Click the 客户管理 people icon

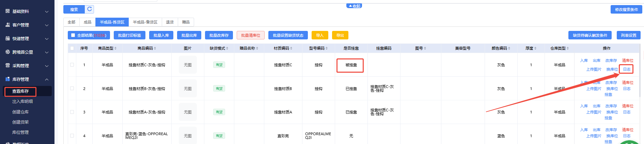tap(7, 25)
